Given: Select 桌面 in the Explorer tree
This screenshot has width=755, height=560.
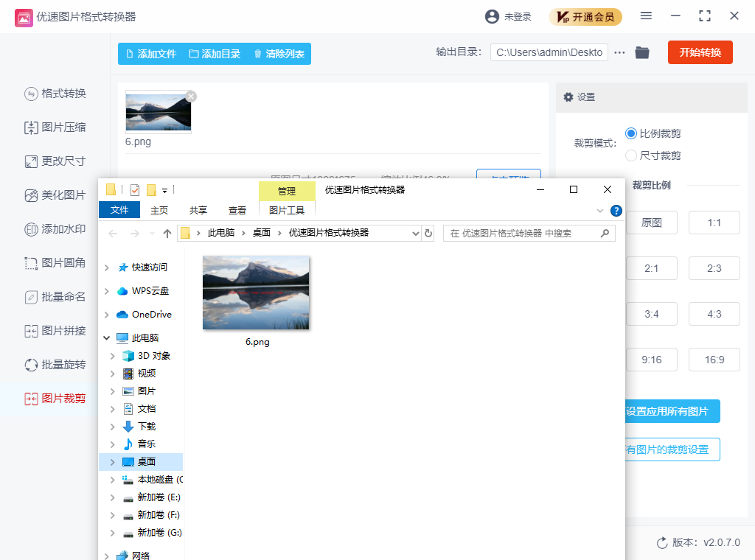Looking at the screenshot, I should click(x=147, y=462).
